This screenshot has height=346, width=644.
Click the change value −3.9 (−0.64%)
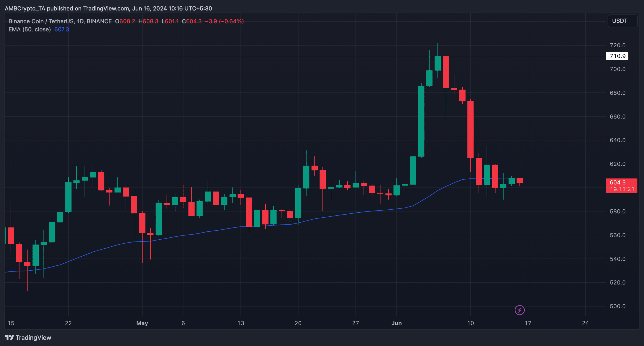[224, 21]
